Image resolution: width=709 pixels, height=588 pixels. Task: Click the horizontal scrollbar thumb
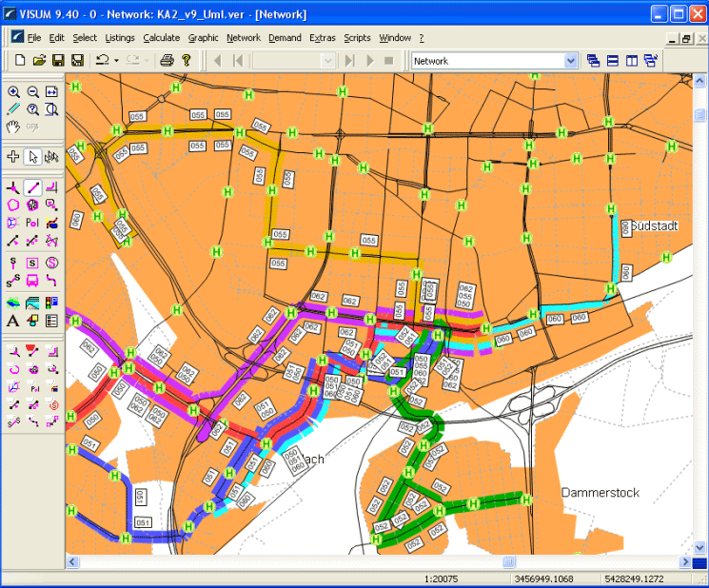509,561
